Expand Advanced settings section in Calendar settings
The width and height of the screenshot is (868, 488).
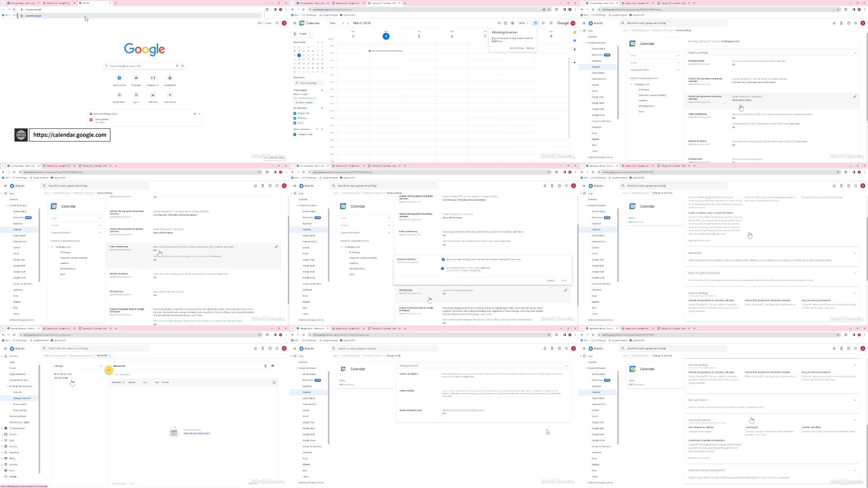click(855, 420)
